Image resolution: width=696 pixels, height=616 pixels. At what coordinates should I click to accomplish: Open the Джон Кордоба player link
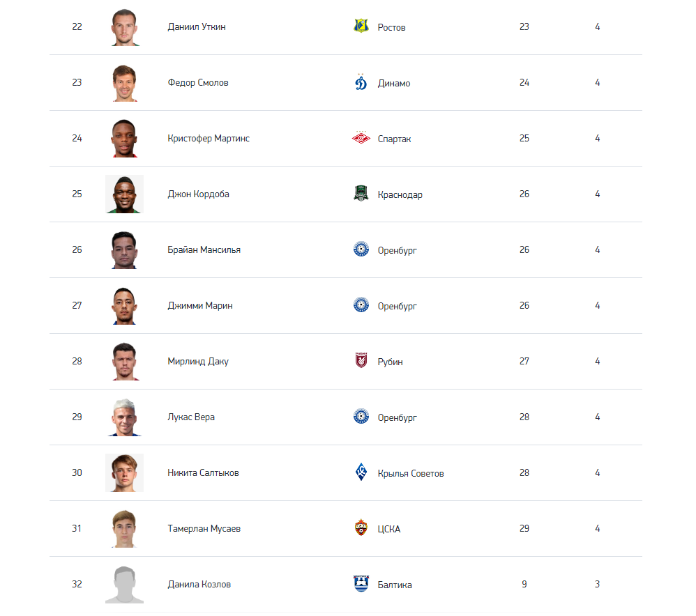coord(199,194)
